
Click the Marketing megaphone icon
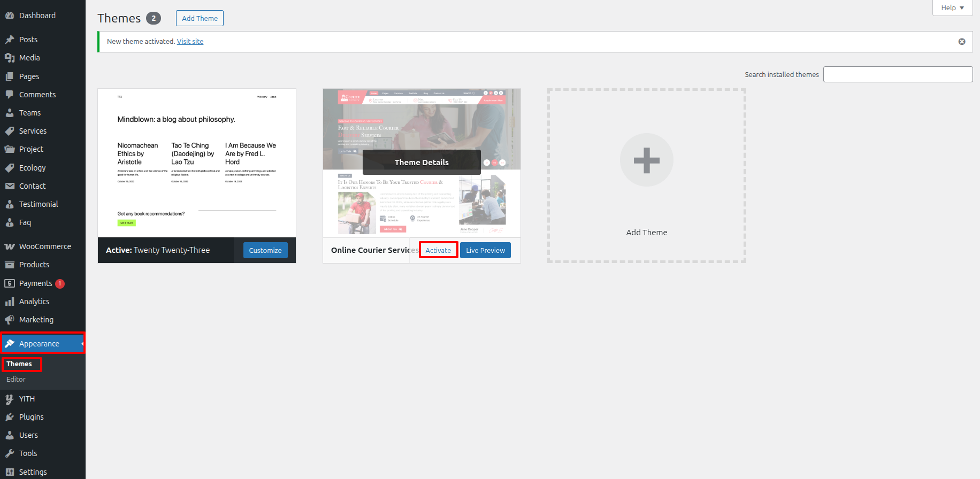(x=10, y=320)
